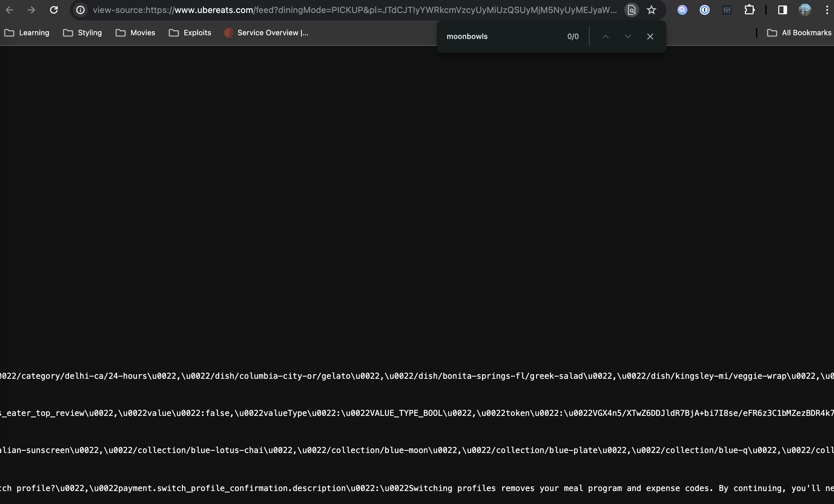Open Chrome three-dot menu
This screenshot has height=504, width=834.
pos(827,10)
